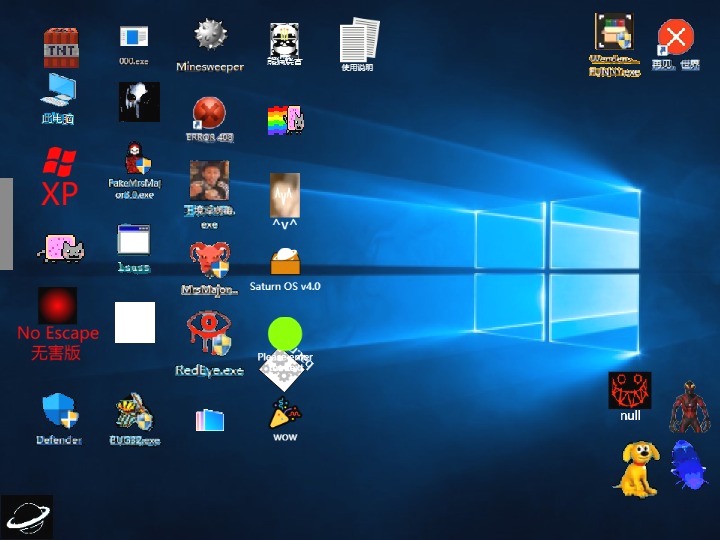The height and width of the screenshot is (540, 720).
Task: Open the ^v^ desktop icon
Action: 285,201
